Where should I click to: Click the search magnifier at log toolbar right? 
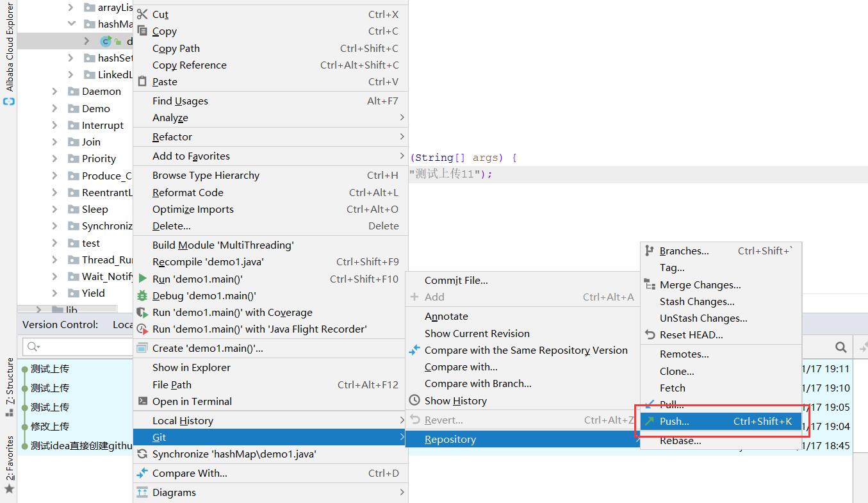(841, 347)
